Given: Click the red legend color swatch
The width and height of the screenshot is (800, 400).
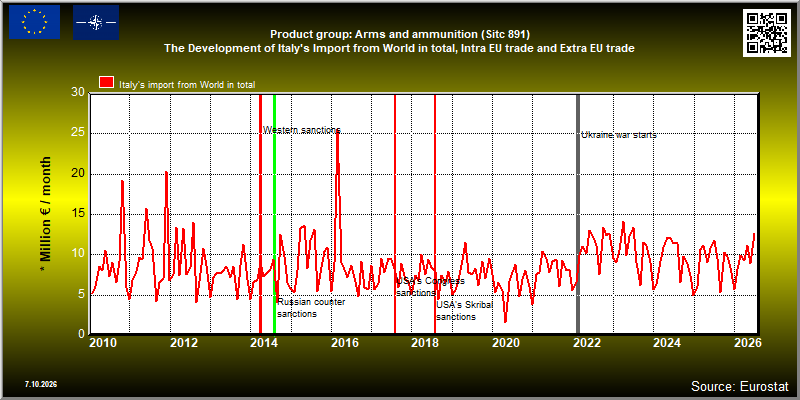Looking at the screenshot, I should 107,83.
